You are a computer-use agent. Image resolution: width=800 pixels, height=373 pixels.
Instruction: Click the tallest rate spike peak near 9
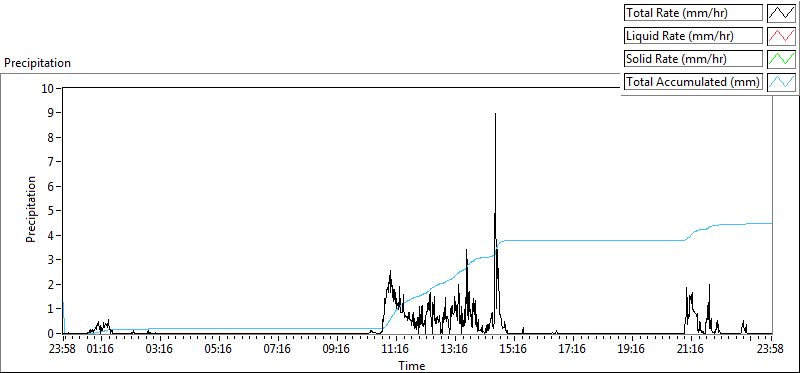click(495, 114)
